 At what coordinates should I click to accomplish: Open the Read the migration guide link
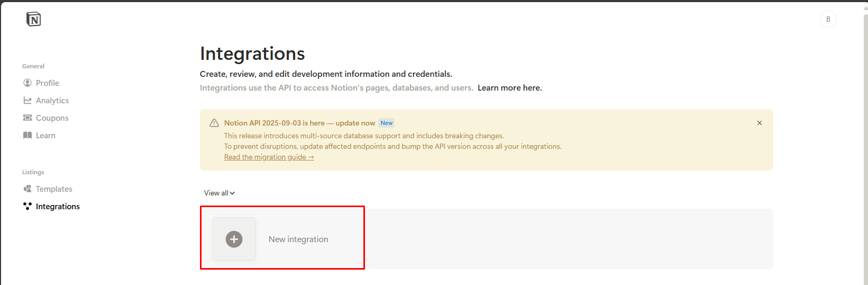(x=269, y=157)
